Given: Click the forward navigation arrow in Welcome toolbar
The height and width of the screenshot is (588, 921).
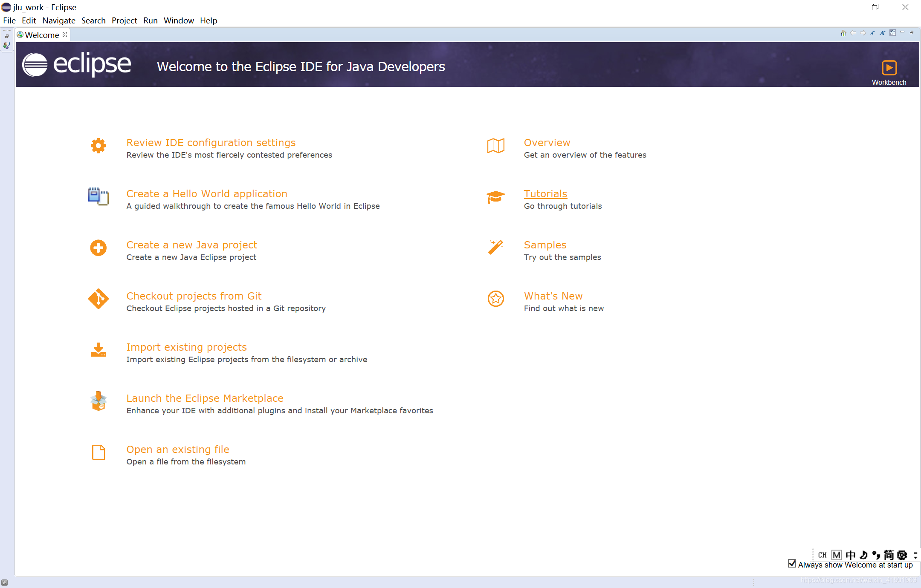Looking at the screenshot, I should tap(863, 33).
